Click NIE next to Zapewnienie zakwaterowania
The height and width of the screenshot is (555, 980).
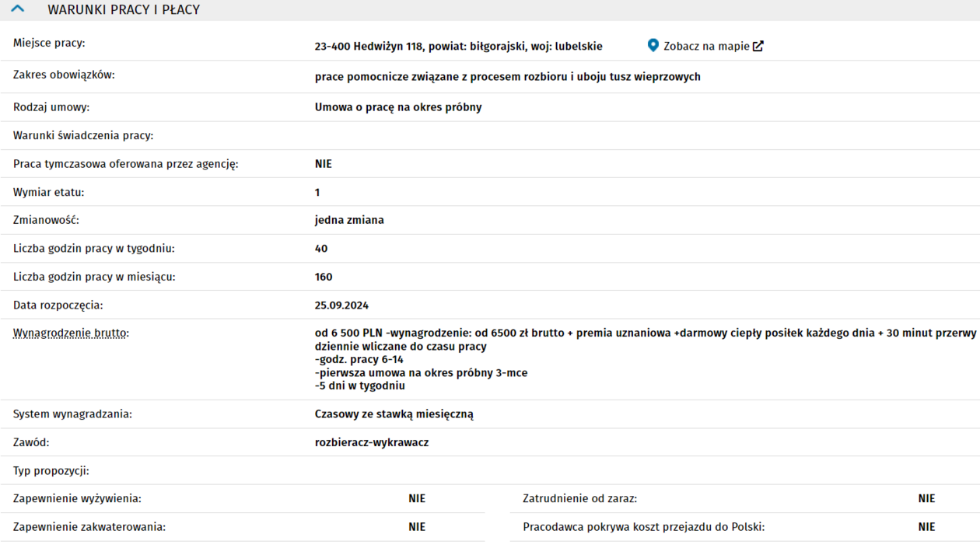pos(417,527)
